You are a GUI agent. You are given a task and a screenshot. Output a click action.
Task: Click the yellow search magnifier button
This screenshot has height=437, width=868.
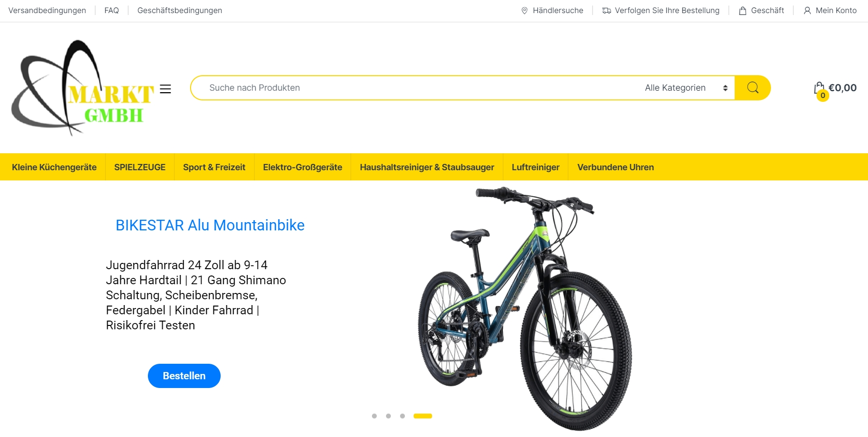pyautogui.click(x=753, y=88)
